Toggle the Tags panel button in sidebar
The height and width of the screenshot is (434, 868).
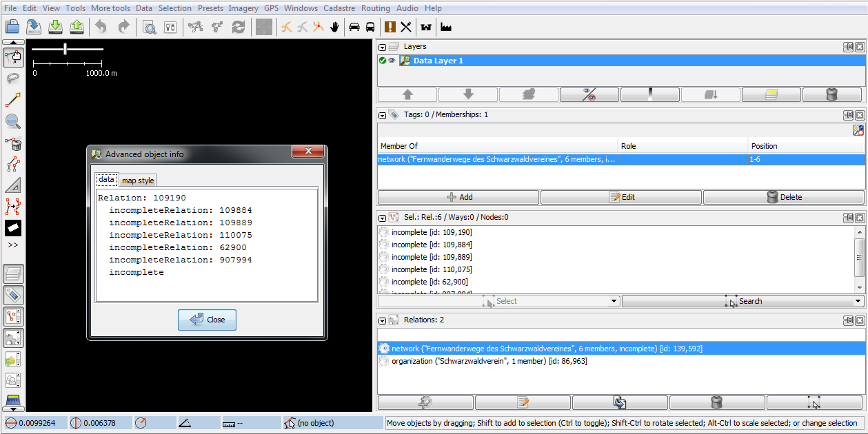13,296
